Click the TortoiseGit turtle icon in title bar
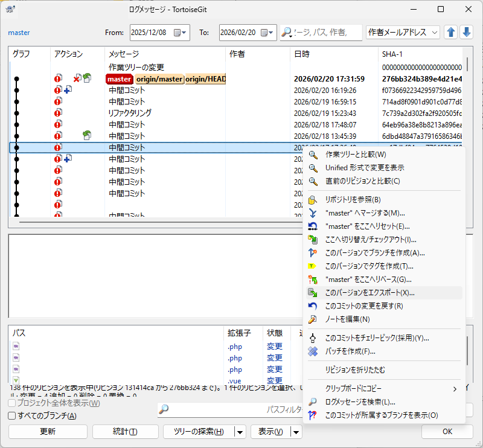The width and height of the screenshot is (483, 448). (10, 9)
